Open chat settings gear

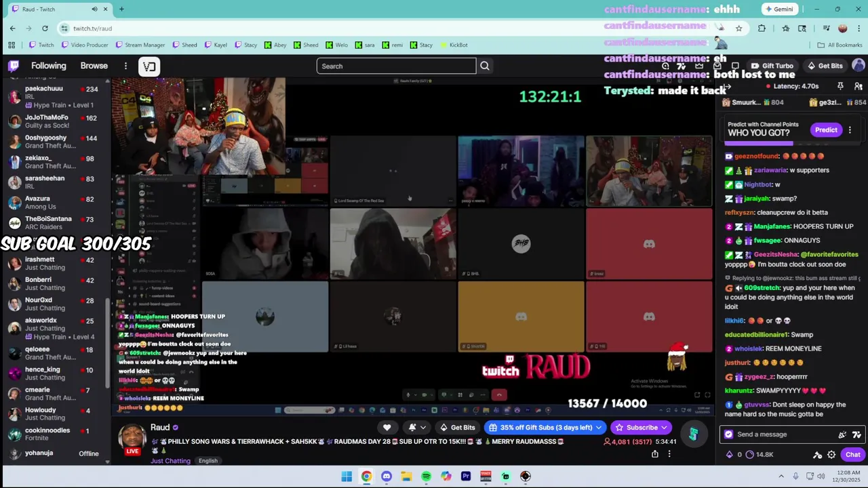click(x=831, y=455)
